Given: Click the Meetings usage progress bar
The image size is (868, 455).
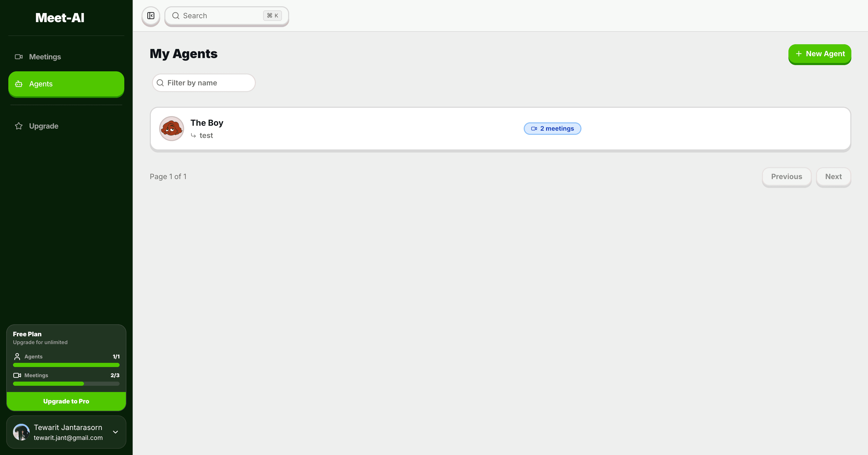Looking at the screenshot, I should tap(66, 384).
